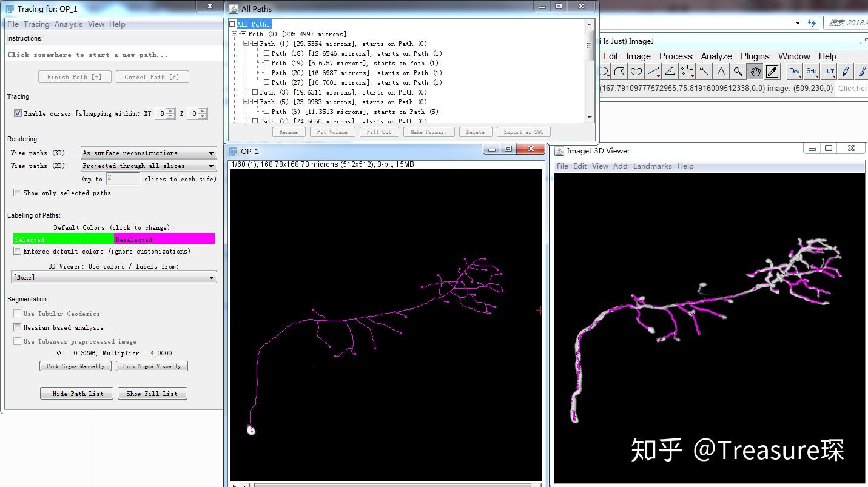Open the Stk stacks toolset icon
This screenshot has width=868, height=487.
(811, 72)
